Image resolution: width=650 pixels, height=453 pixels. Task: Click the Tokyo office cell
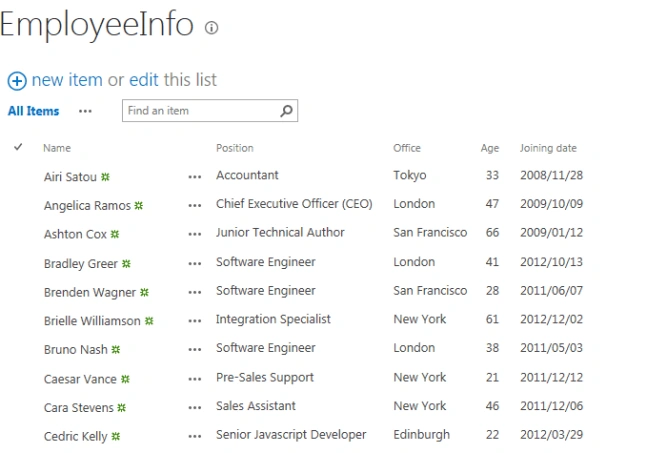[x=410, y=175]
